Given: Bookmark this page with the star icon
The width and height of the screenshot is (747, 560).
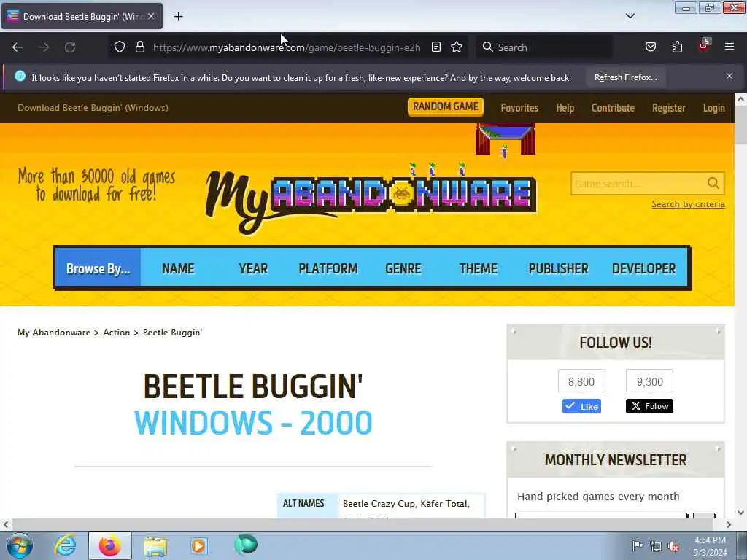Looking at the screenshot, I should pos(457,47).
